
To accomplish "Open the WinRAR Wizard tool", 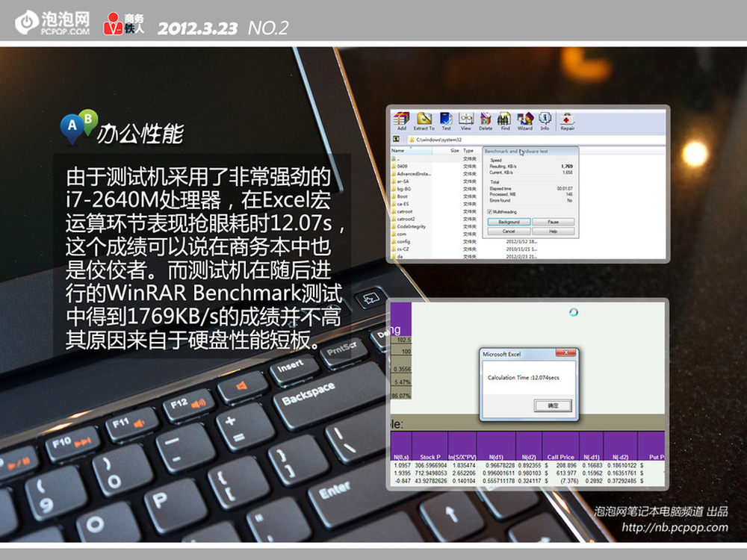I will (x=525, y=121).
